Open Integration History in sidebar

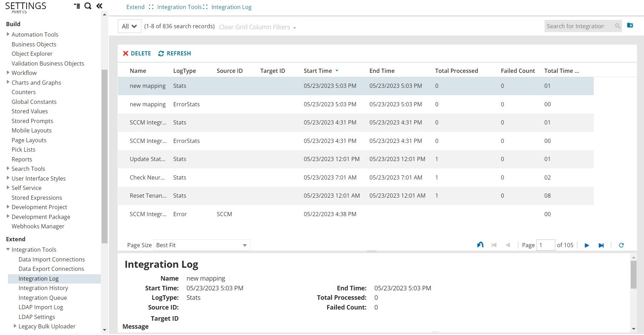[x=43, y=288]
